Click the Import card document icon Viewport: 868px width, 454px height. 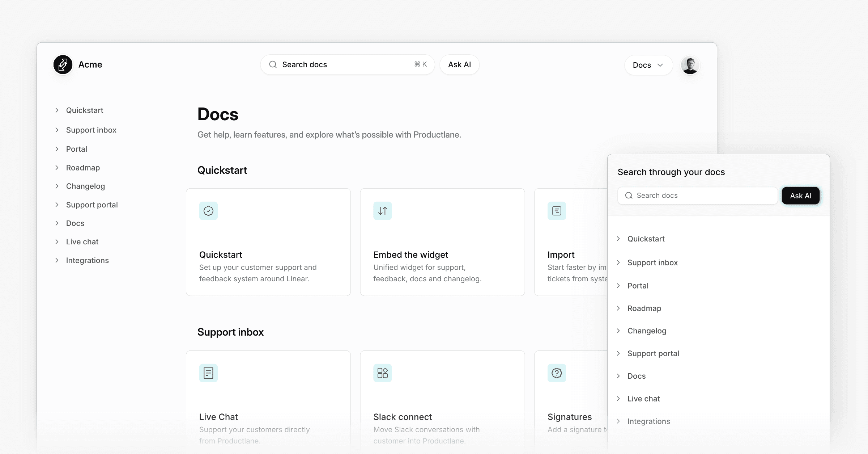pyautogui.click(x=557, y=211)
